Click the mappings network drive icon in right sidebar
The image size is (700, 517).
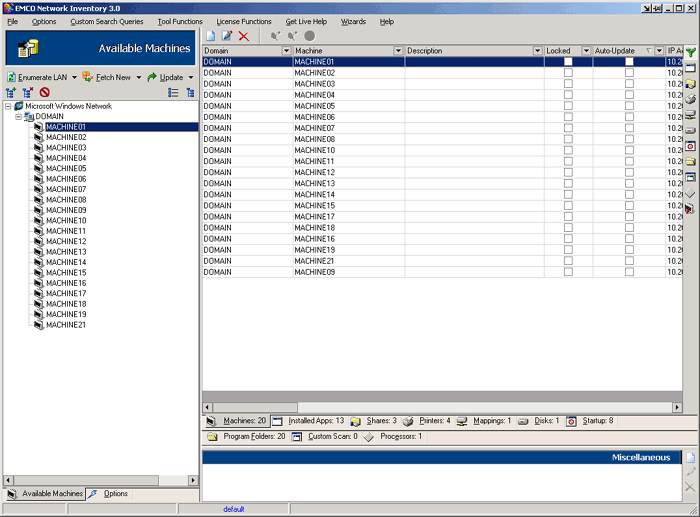click(x=691, y=115)
